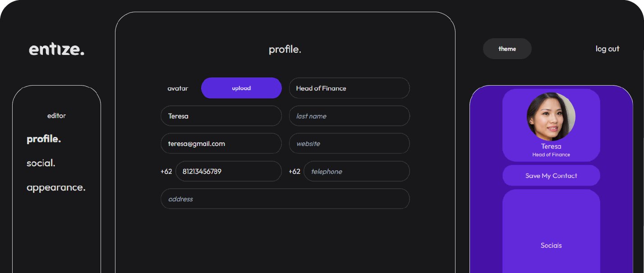Focus the first name field containing Teresa
644x273 pixels.
click(x=221, y=116)
